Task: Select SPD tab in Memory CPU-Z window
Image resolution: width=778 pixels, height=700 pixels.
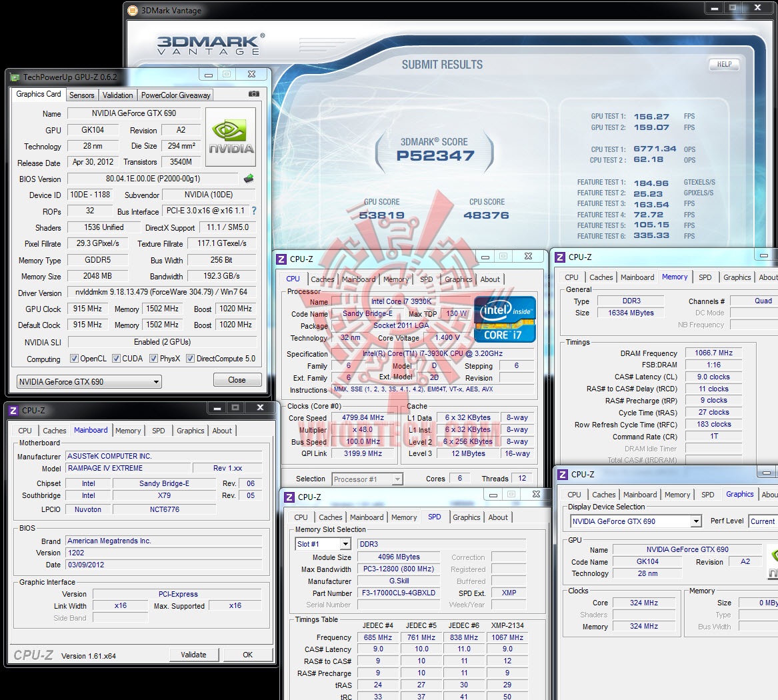Action: tap(705, 277)
